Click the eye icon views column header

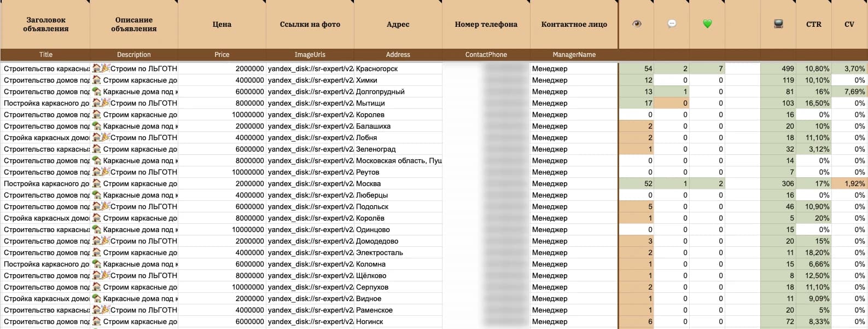[637, 24]
